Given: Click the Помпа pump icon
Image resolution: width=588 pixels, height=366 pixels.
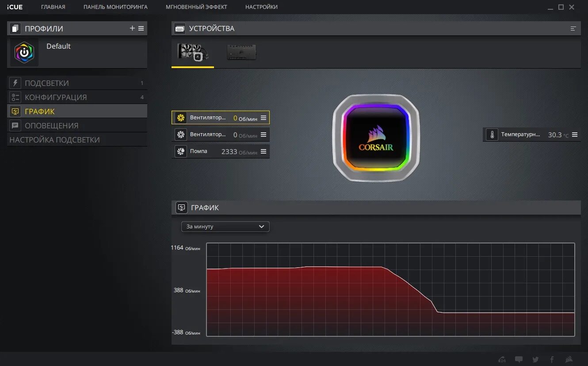Looking at the screenshot, I should 180,151.
